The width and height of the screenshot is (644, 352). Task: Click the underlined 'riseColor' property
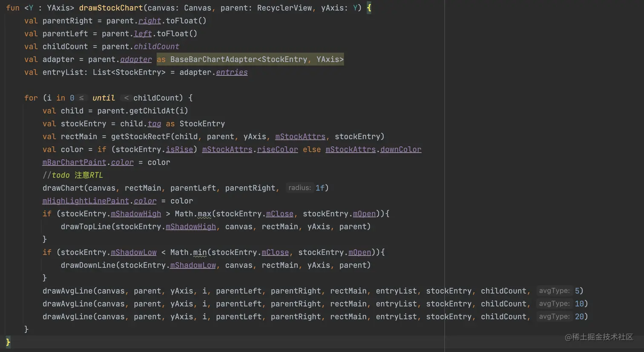pos(277,149)
